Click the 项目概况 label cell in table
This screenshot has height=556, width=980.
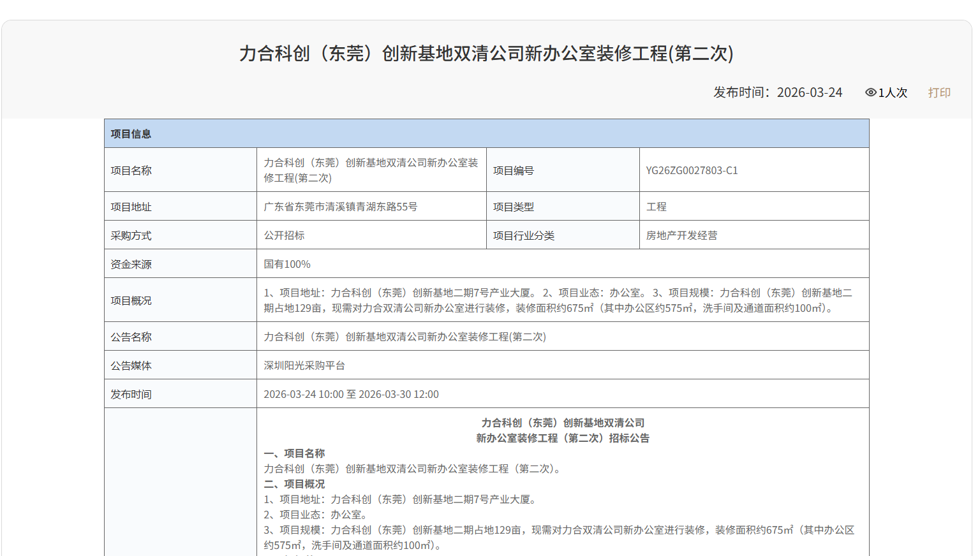click(x=131, y=300)
